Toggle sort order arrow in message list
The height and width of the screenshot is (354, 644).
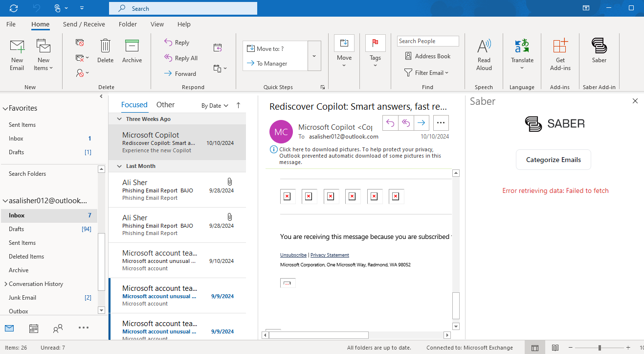click(x=239, y=105)
